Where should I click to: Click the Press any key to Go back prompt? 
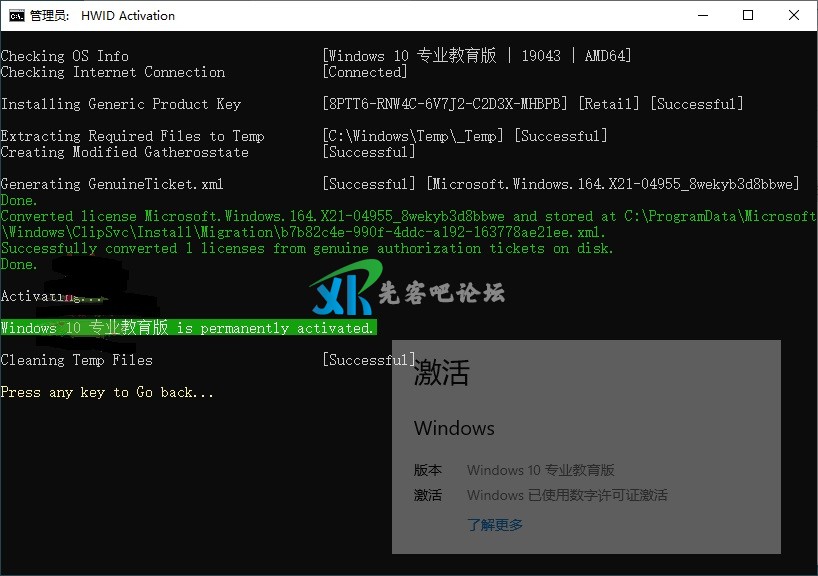(x=107, y=392)
